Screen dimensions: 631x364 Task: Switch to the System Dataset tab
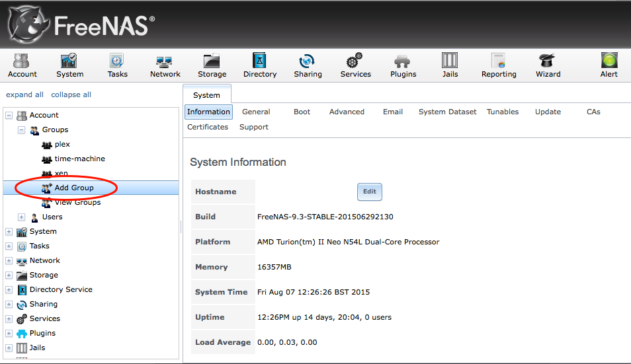pos(447,112)
